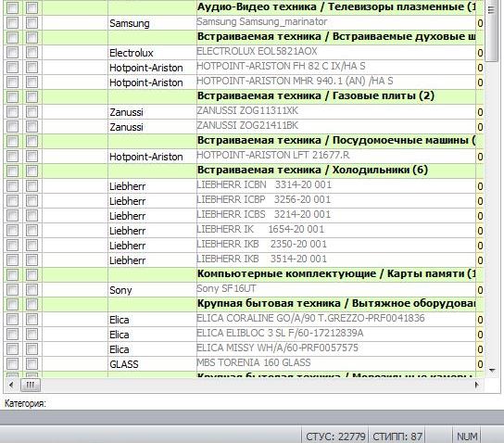Tick the first checkbox in the Samsung Samsung_marinator row
Viewport: 504px width, 443px height.
click(x=13, y=23)
